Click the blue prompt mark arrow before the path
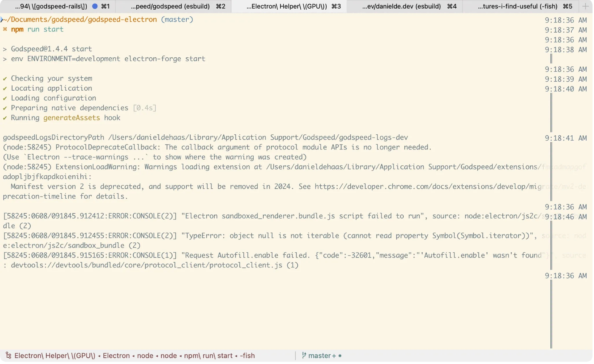Screen dimensions: 594x364 [x=1, y=20]
